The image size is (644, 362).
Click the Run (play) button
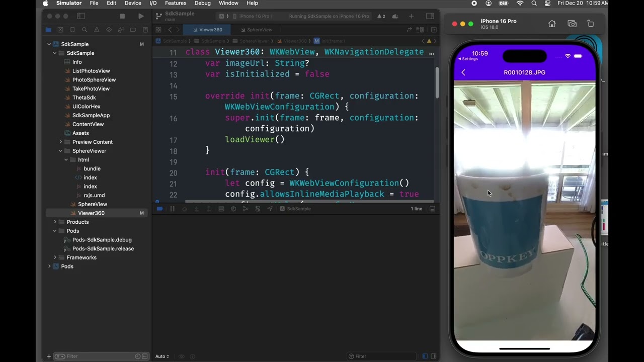140,16
